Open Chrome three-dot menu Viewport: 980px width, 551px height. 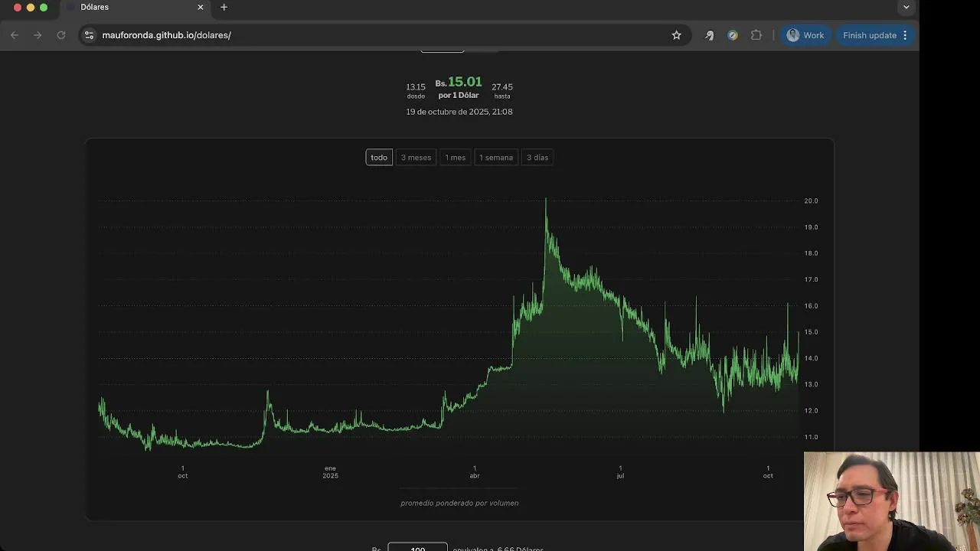(x=905, y=35)
